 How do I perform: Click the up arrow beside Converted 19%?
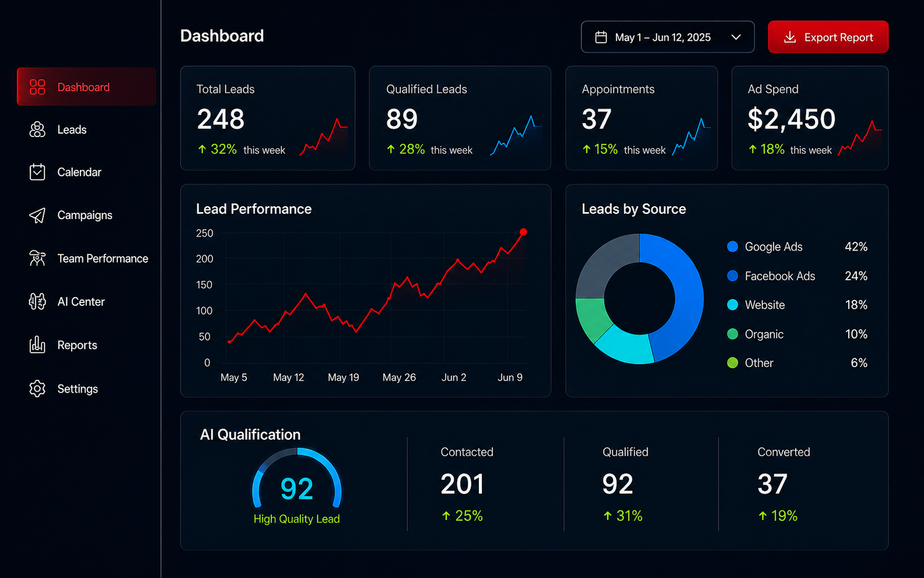tap(763, 516)
